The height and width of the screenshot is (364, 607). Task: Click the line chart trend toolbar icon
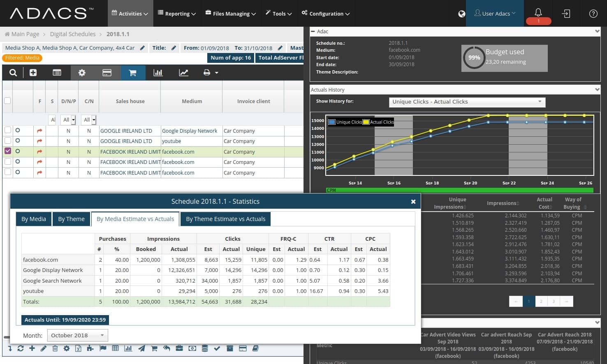click(183, 73)
